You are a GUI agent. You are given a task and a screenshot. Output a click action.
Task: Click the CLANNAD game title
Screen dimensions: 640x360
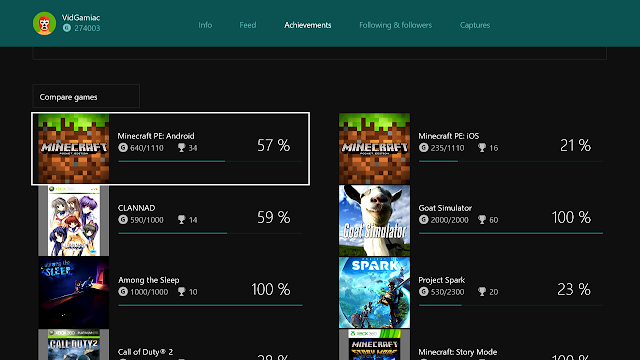(136, 208)
